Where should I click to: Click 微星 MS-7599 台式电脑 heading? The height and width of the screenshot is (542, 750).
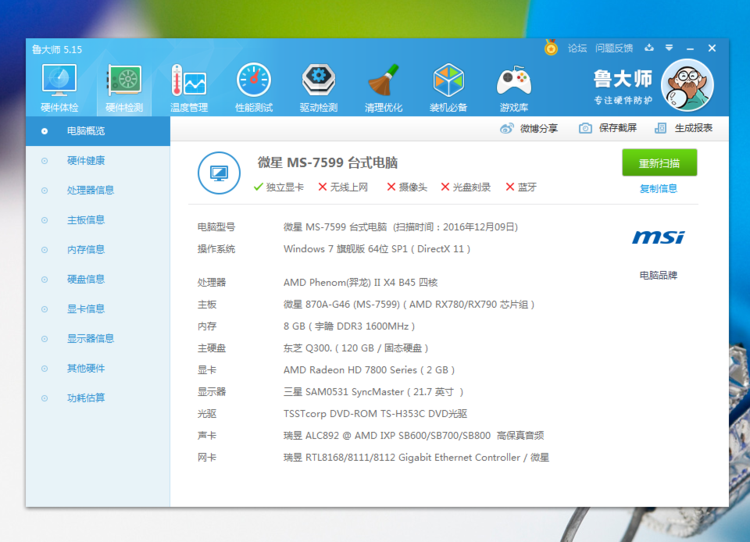click(328, 163)
